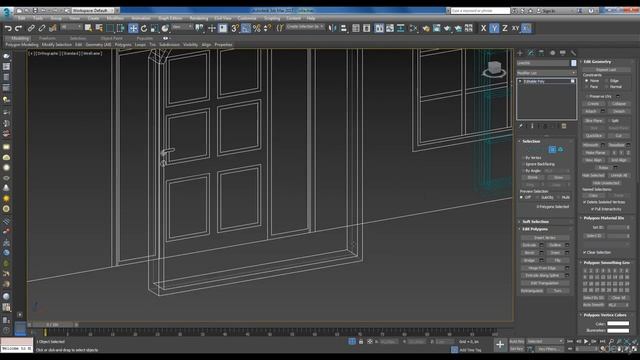Open the Polygon Modeling ribbon panel

22,44
